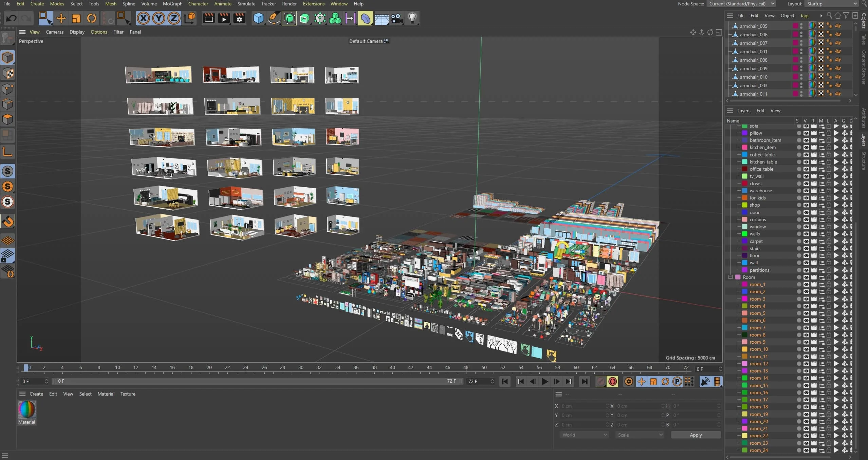Switch to the Structure side tab

(864, 161)
